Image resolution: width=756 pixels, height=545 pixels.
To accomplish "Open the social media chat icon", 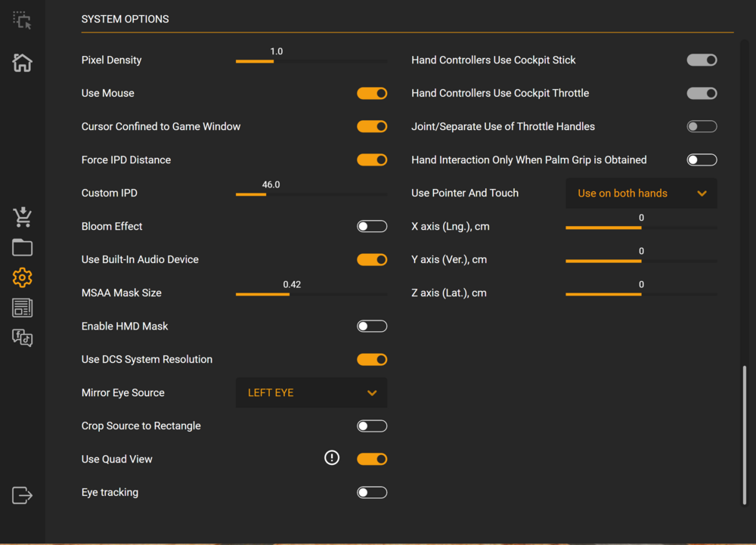I will click(x=23, y=338).
